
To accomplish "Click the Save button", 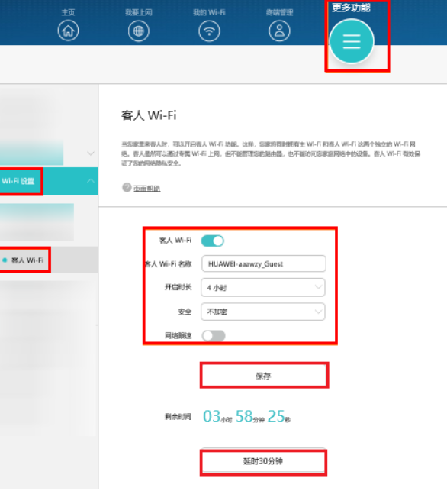I will click(x=263, y=375).
